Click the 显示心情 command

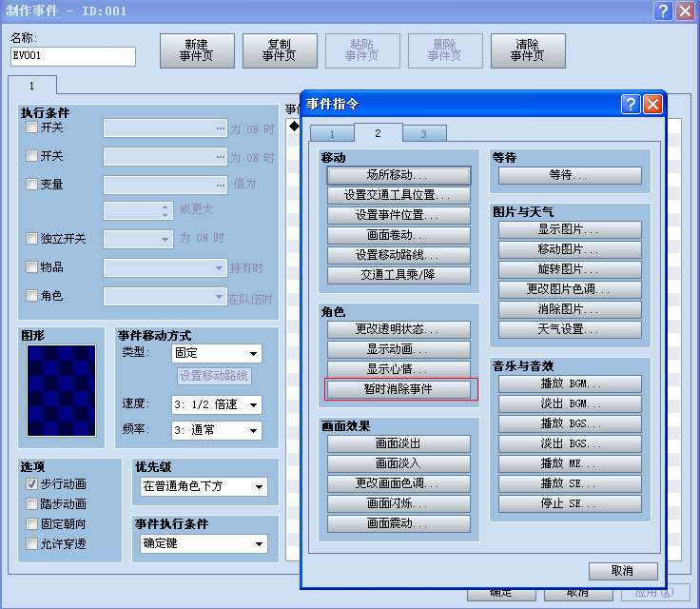pos(399,369)
